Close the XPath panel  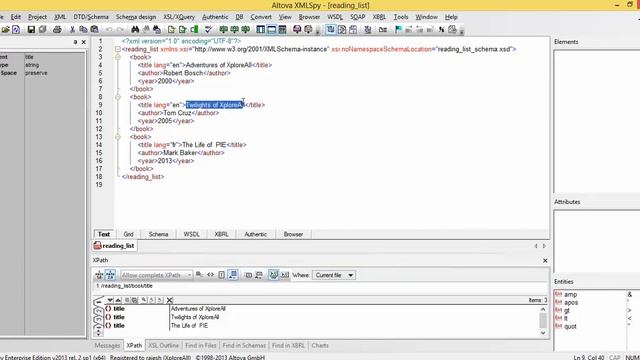(545, 260)
